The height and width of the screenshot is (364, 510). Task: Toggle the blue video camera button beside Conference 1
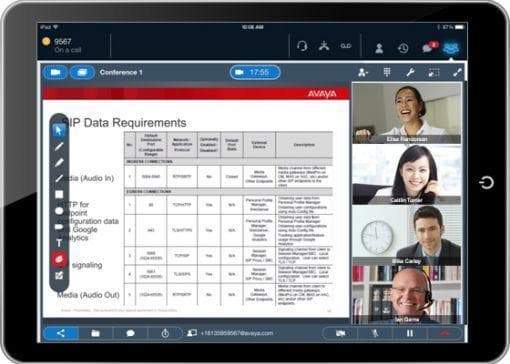tap(55, 72)
